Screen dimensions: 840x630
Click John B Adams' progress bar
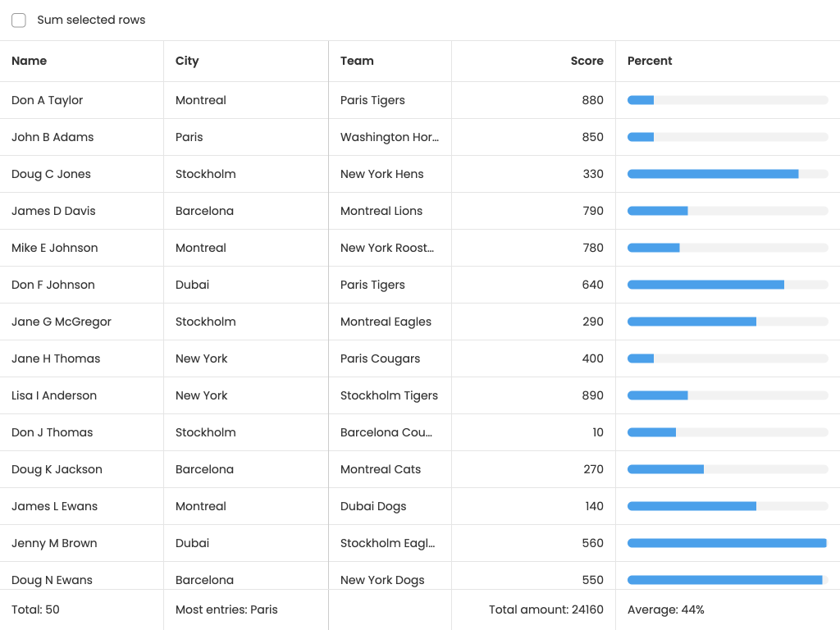tap(728, 137)
